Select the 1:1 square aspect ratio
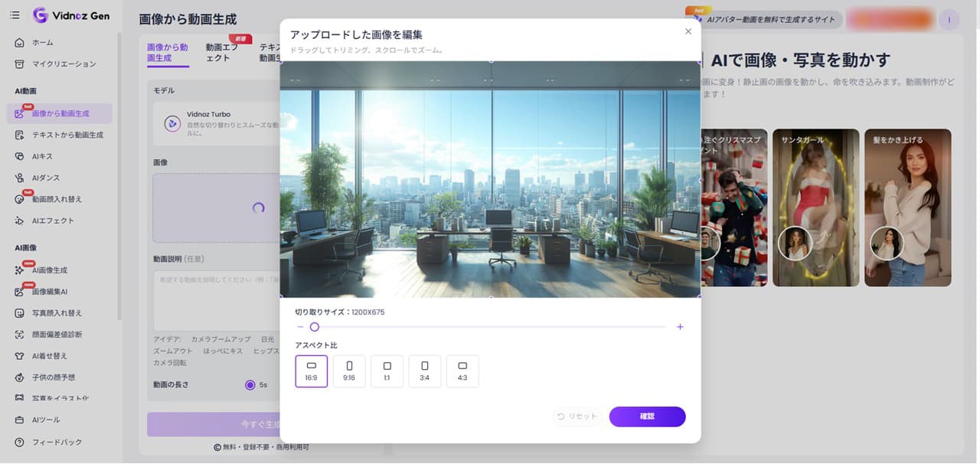The width and height of the screenshot is (980, 464). pyautogui.click(x=387, y=371)
